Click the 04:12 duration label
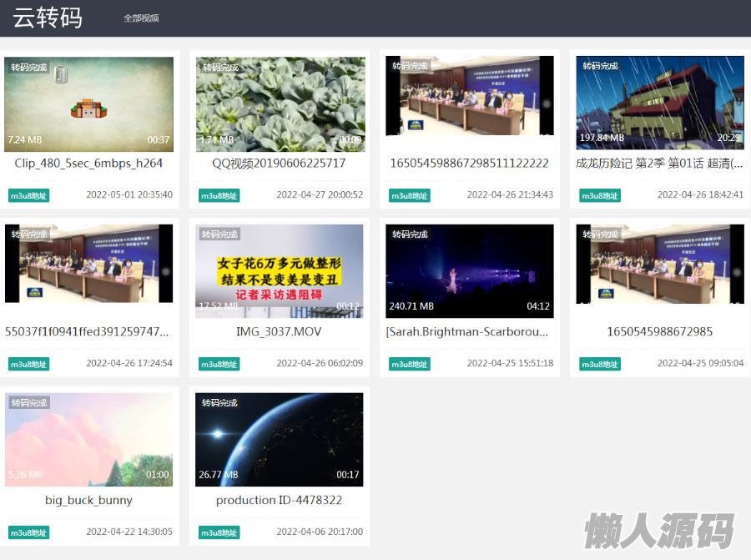The width and height of the screenshot is (751, 560). pos(538,306)
